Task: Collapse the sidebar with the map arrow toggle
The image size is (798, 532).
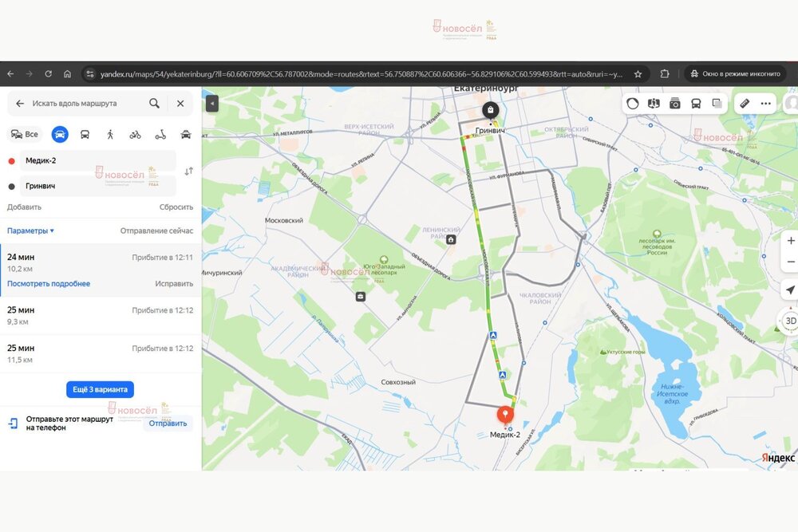Action: (212, 104)
